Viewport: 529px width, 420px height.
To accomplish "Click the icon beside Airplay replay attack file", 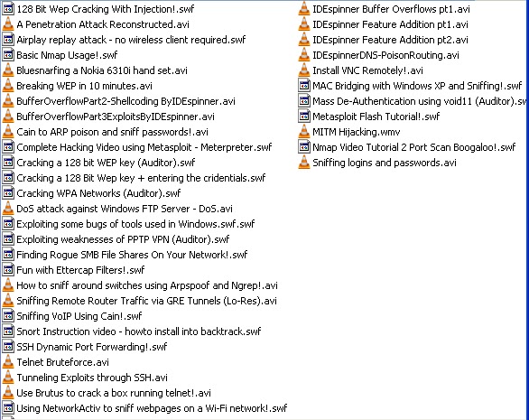I will pyautogui.click(x=8, y=40).
